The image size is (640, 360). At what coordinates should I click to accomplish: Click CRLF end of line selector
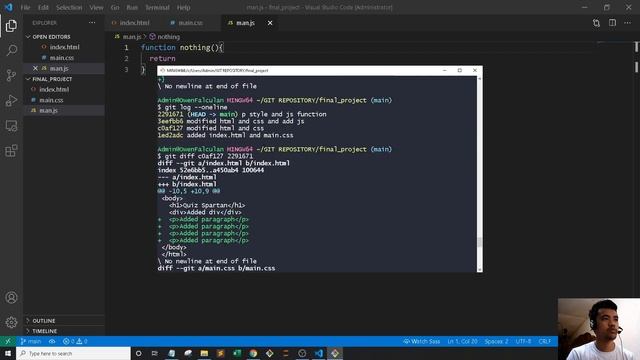544,341
